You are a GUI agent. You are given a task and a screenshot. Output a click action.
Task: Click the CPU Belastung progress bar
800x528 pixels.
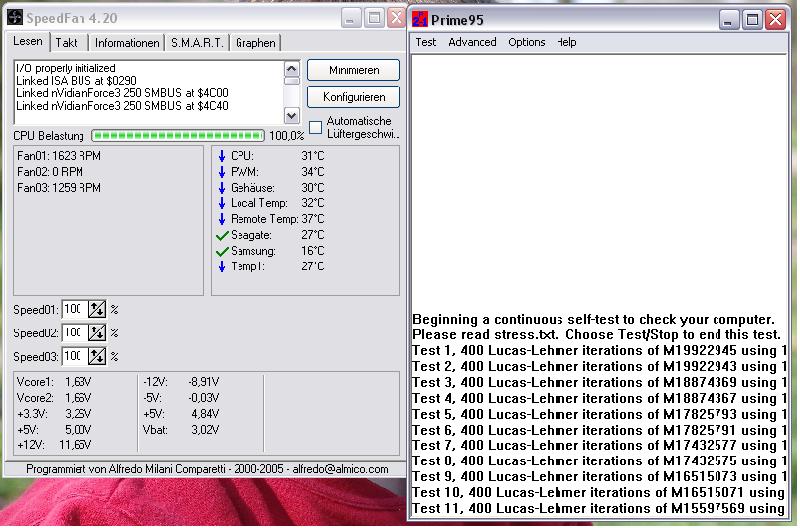pyautogui.click(x=178, y=136)
